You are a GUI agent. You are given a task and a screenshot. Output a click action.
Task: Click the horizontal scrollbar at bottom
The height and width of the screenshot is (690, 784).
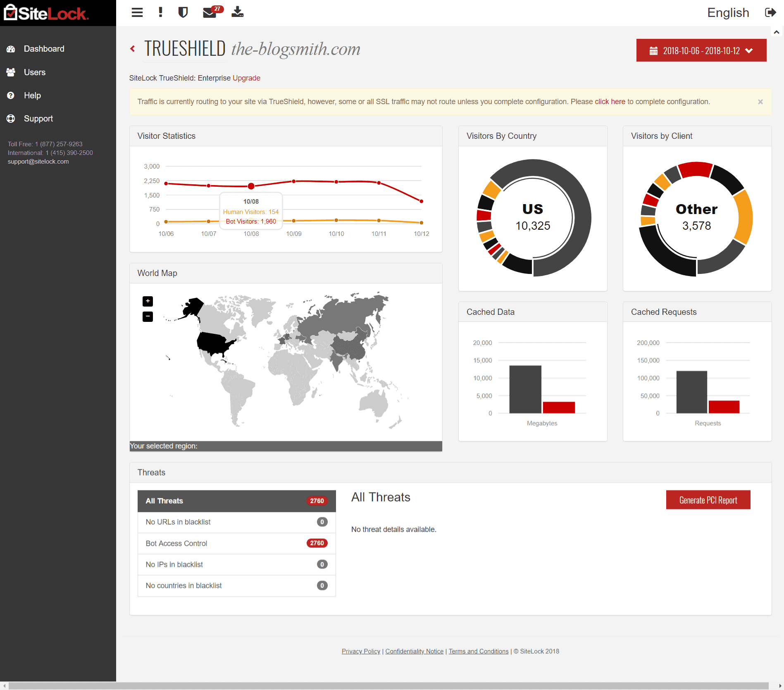coord(388,686)
